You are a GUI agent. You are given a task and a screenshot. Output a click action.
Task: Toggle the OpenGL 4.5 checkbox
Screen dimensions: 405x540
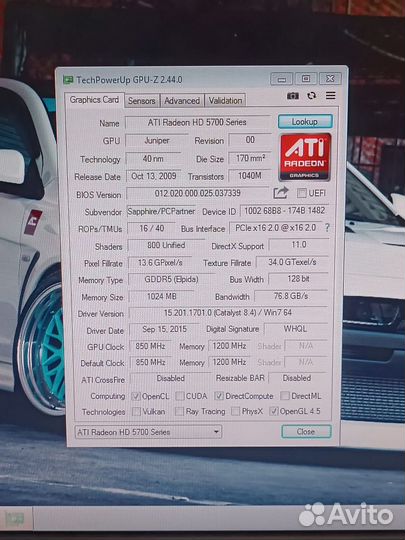coord(274,411)
